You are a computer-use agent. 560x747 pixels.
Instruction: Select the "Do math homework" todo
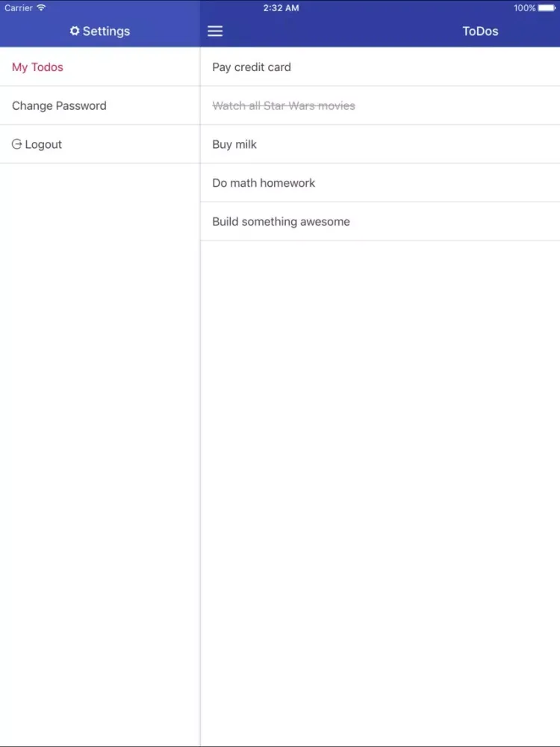(264, 183)
